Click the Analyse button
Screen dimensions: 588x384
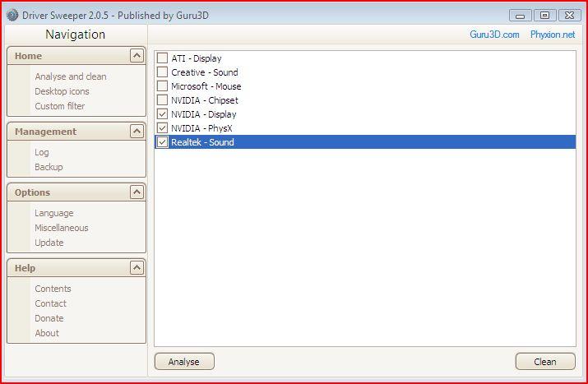coord(184,362)
